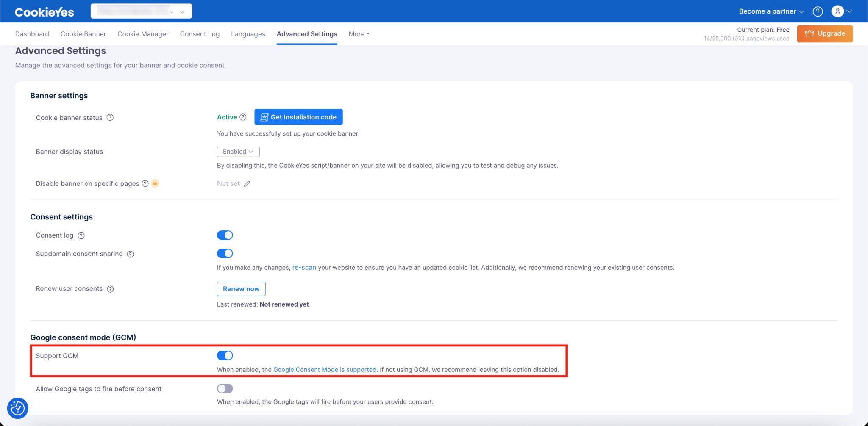Click the Renew now button

coord(241,288)
